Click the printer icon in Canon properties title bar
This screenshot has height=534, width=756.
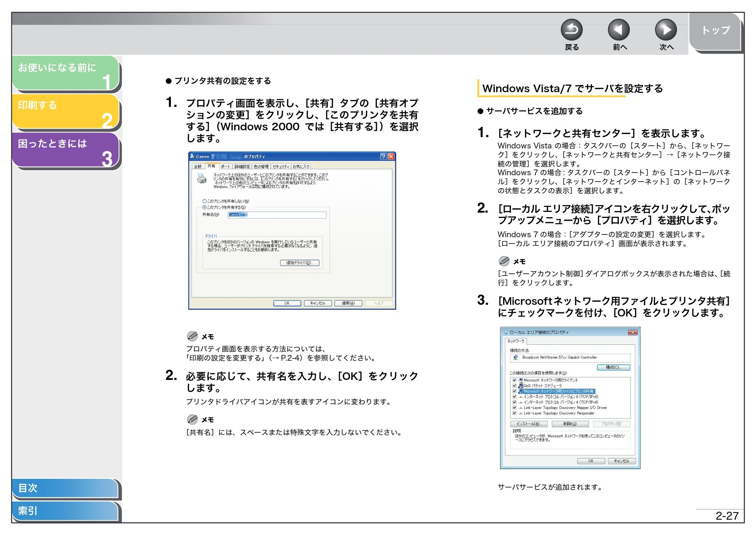[192, 156]
